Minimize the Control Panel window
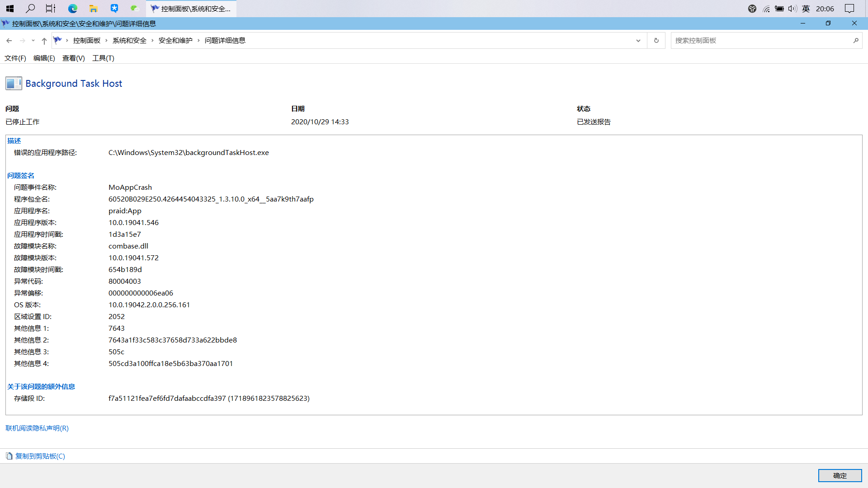Image resolution: width=868 pixels, height=488 pixels. click(x=803, y=23)
